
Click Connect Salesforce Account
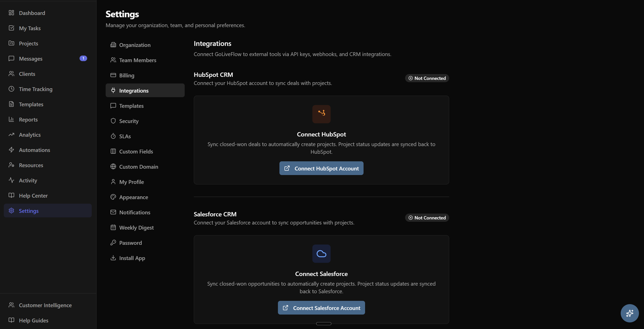pyautogui.click(x=321, y=308)
